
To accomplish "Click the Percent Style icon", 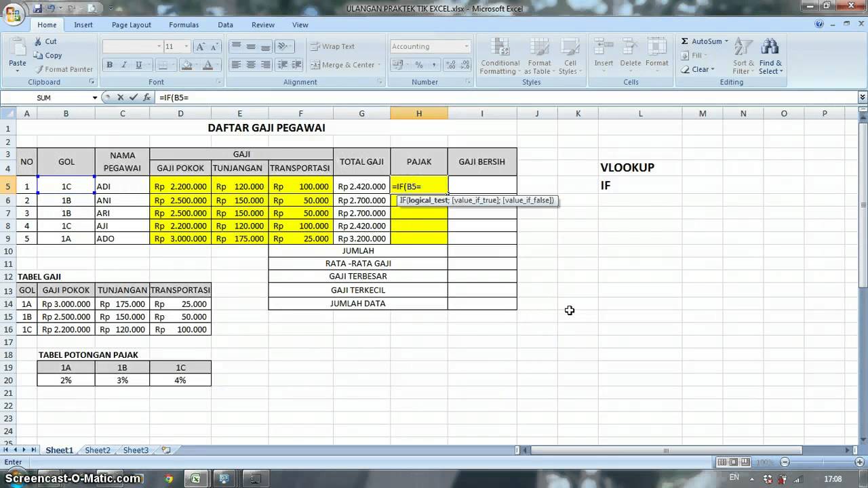I will [x=419, y=65].
